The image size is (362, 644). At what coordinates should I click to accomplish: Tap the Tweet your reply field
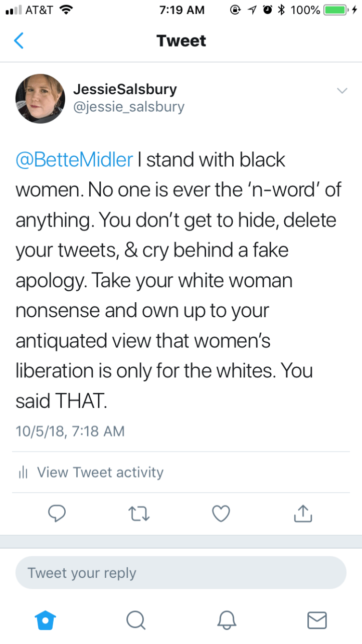[180, 573]
